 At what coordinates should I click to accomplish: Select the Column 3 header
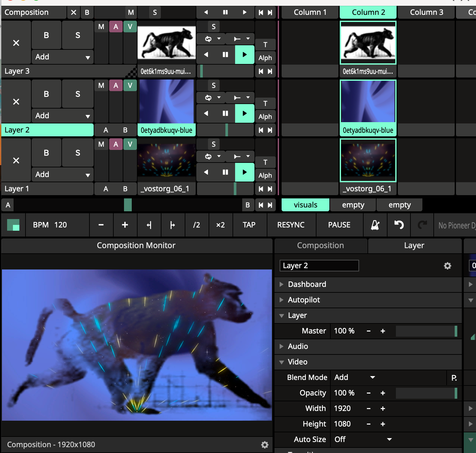[426, 12]
